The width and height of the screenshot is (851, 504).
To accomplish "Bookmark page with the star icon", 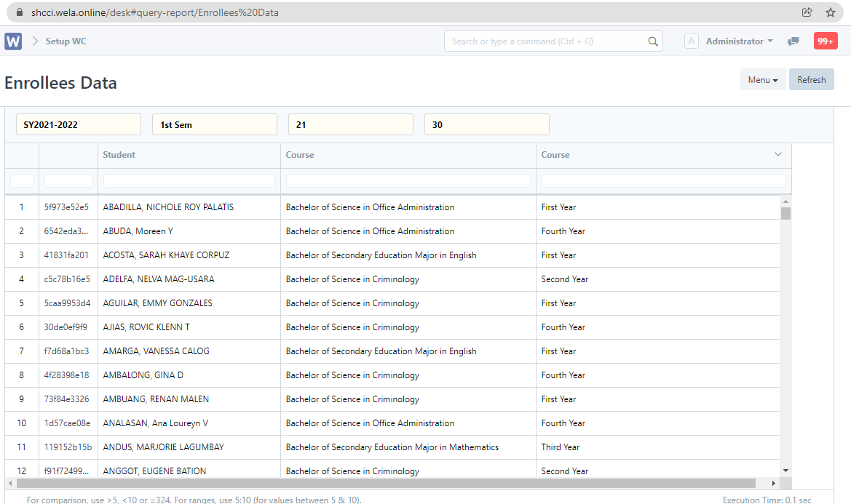I will click(830, 12).
